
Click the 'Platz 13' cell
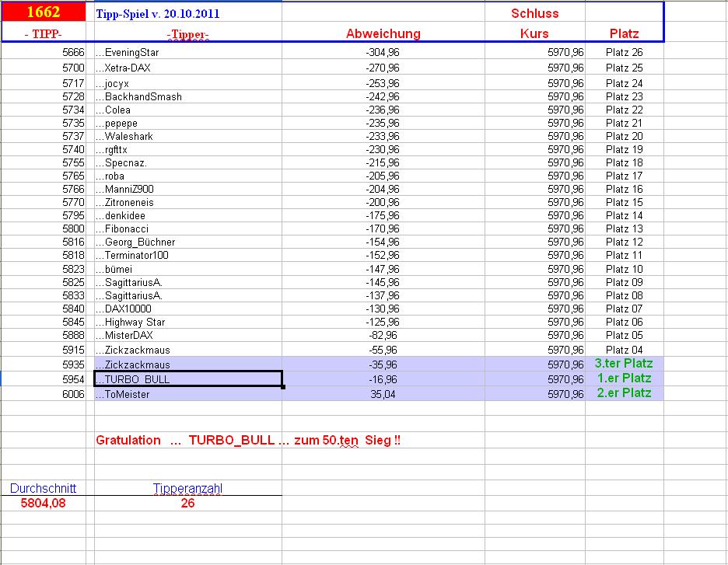624,228
